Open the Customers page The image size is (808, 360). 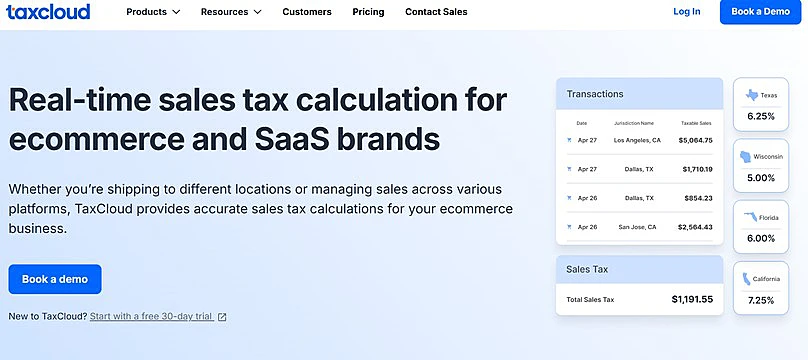307,12
